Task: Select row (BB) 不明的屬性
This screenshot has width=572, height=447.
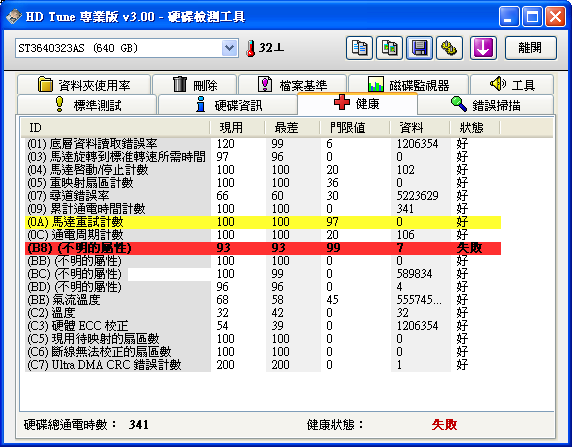Action: point(263,261)
